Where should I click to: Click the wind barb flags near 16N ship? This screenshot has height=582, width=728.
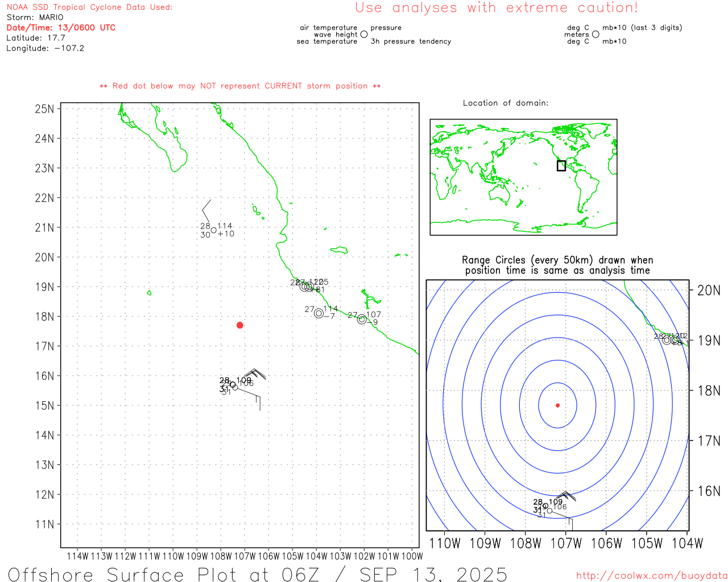(255, 374)
